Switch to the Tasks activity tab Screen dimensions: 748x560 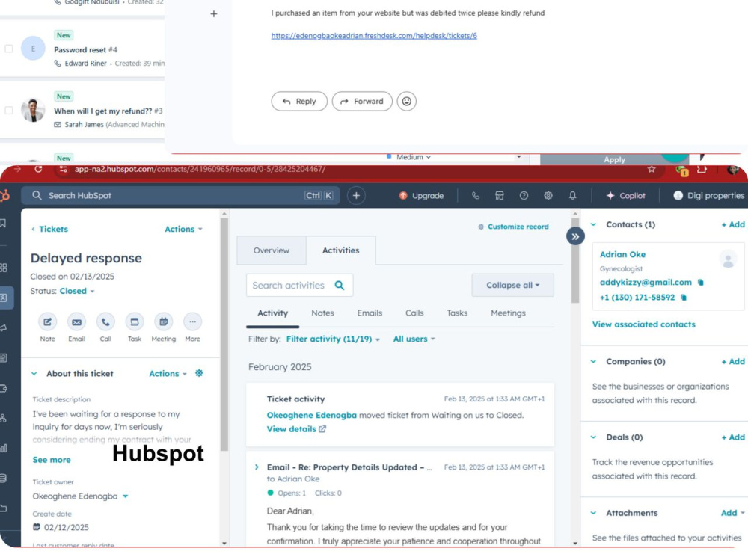[x=457, y=313]
